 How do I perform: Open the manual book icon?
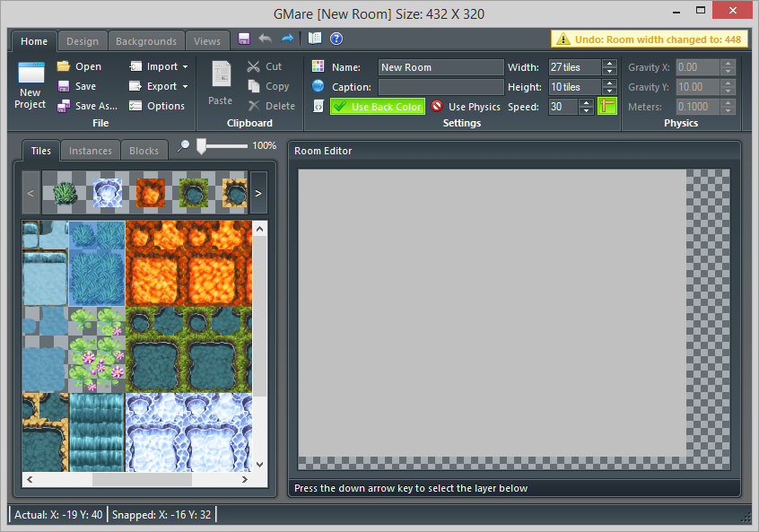315,39
